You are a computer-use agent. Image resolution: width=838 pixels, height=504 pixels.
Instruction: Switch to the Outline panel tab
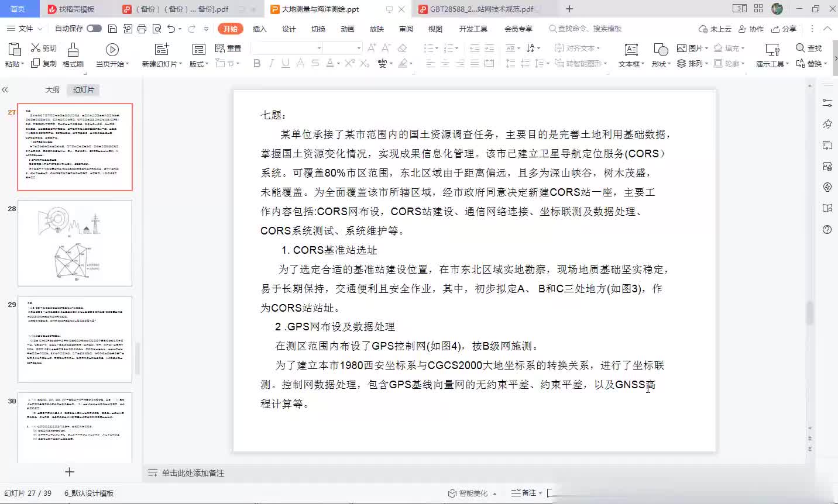click(x=52, y=90)
